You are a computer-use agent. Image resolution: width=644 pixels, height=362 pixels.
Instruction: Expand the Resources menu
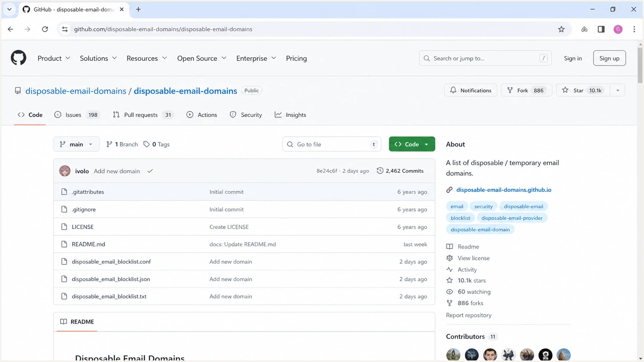(x=146, y=58)
